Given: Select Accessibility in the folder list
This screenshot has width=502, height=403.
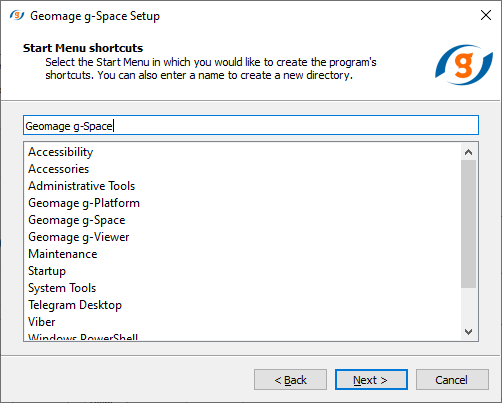Looking at the screenshot, I should [61, 152].
